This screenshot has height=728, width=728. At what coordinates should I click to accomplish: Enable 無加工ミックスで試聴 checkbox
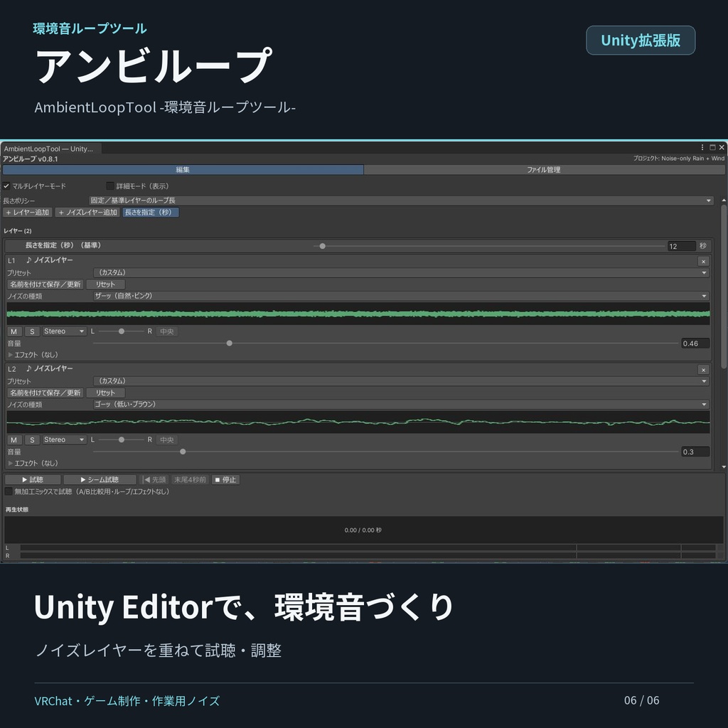point(9,491)
